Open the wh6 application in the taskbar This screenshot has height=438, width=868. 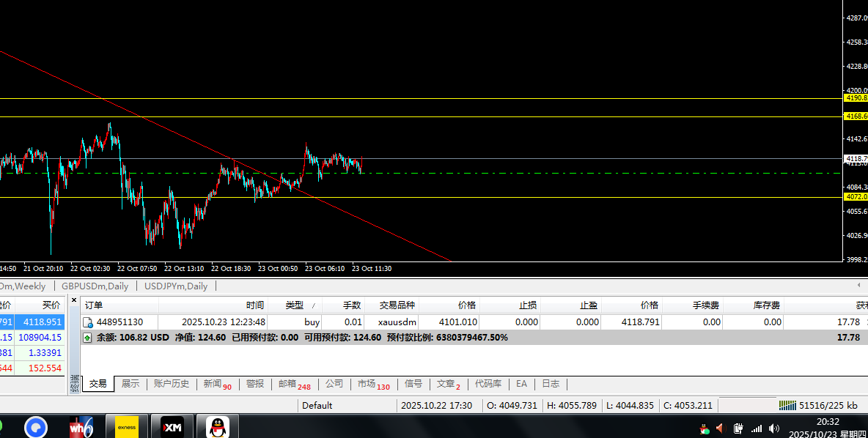pyautogui.click(x=81, y=426)
